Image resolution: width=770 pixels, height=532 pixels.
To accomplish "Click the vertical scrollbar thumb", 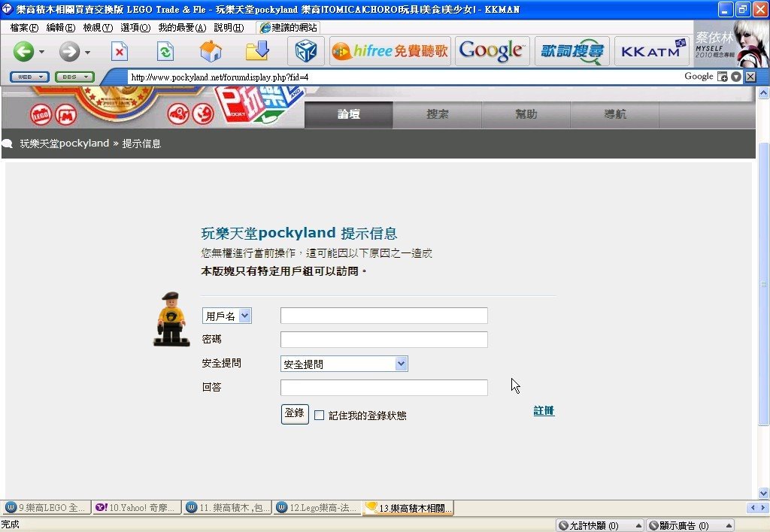I will (764, 284).
